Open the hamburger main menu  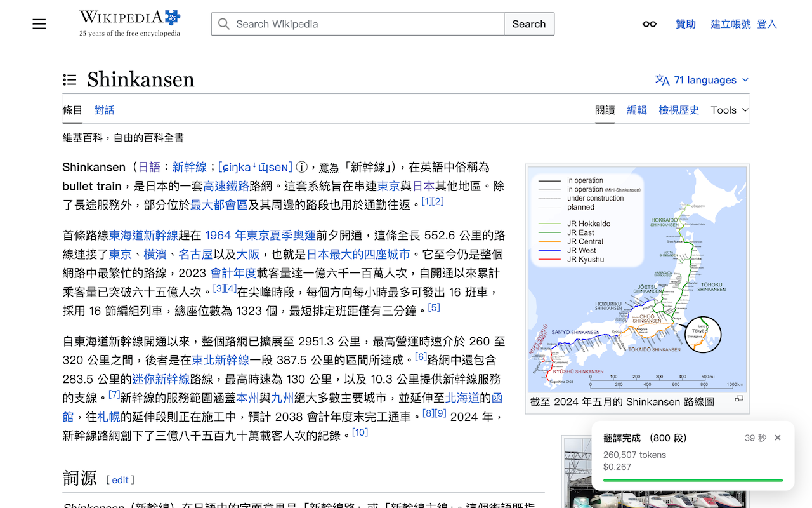[x=39, y=24]
